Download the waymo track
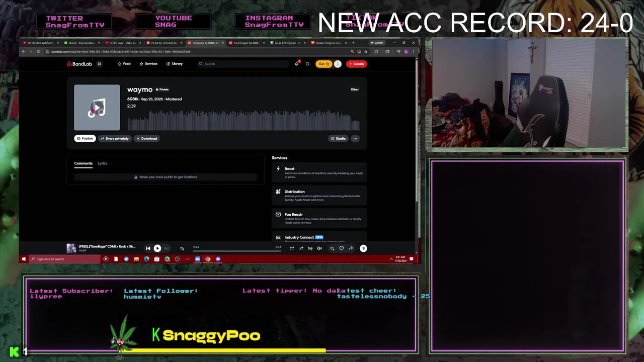644x362 pixels. [146, 138]
